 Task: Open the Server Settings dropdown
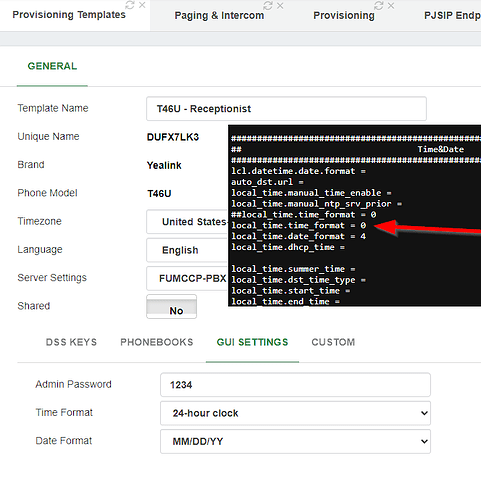[187, 278]
